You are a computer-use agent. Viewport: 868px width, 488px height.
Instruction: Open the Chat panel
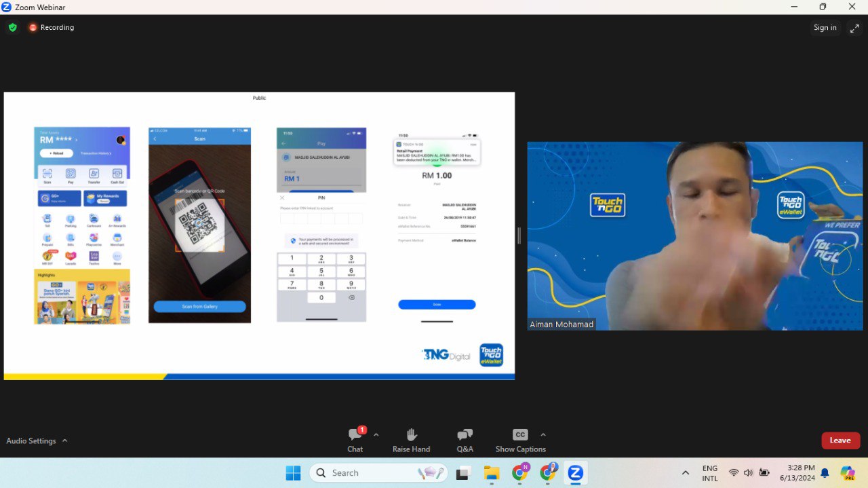click(355, 440)
